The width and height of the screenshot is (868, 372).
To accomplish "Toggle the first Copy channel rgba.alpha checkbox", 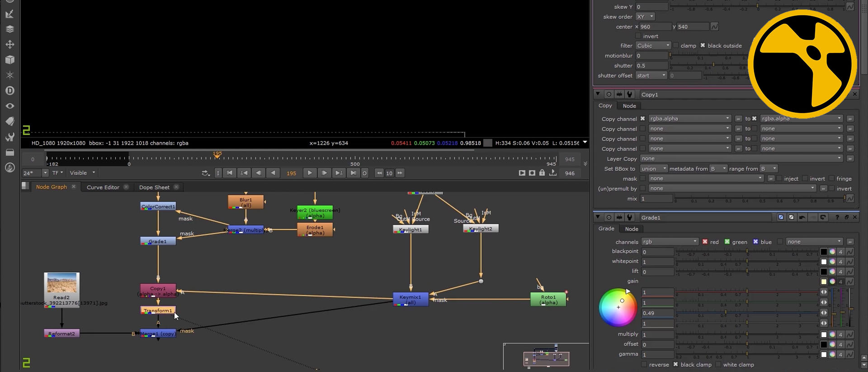I will click(x=642, y=118).
